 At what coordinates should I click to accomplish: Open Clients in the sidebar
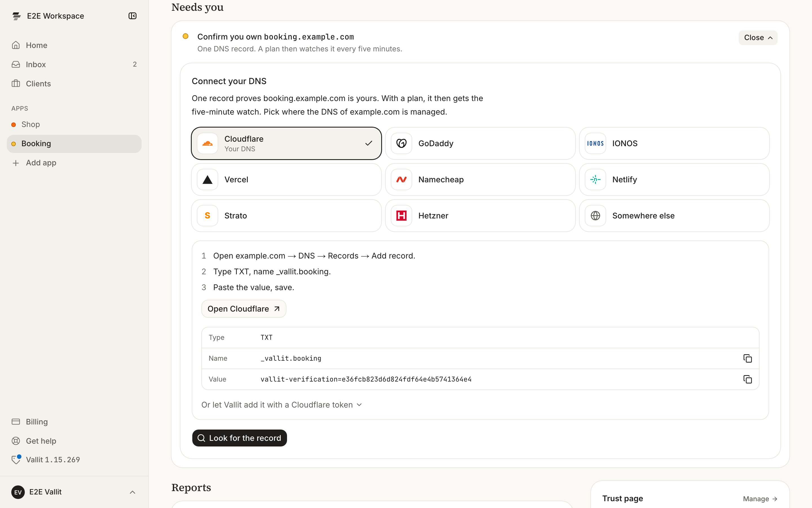[74, 83]
